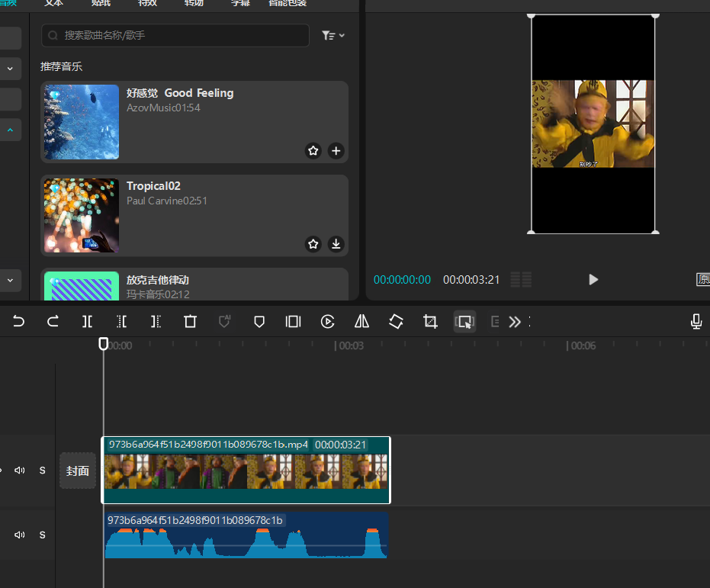Click the redo arrow in timeline toolbar
Viewport: 710px width, 588px height.
tap(53, 322)
